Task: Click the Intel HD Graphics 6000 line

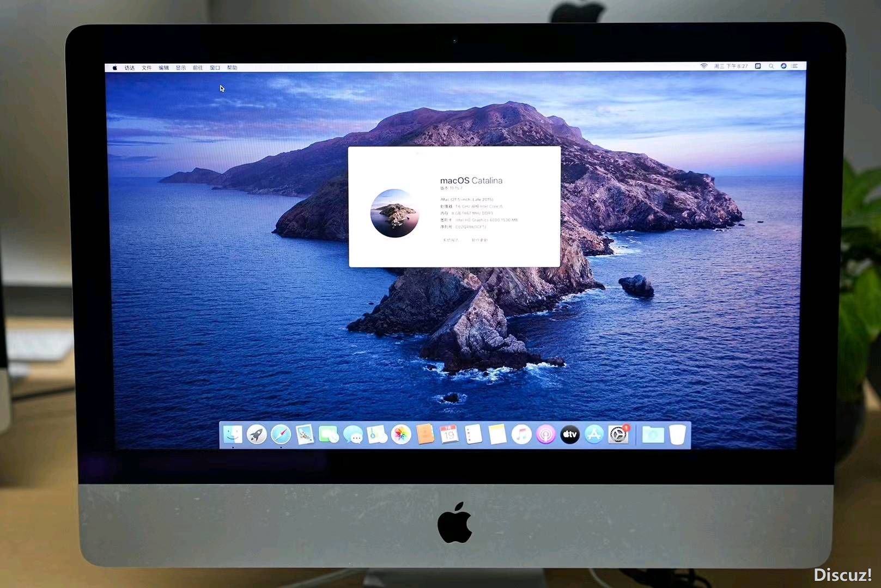Action: 479,220
